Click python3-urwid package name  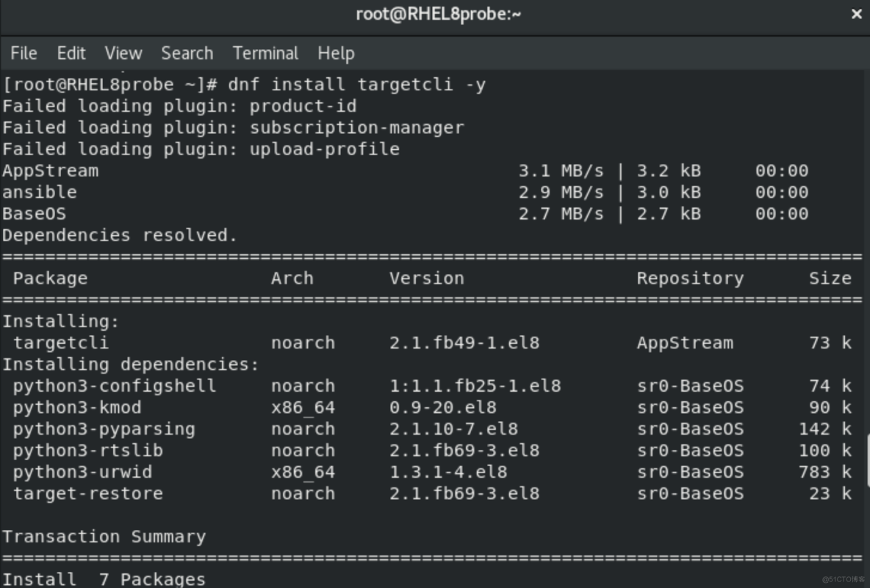(x=82, y=473)
